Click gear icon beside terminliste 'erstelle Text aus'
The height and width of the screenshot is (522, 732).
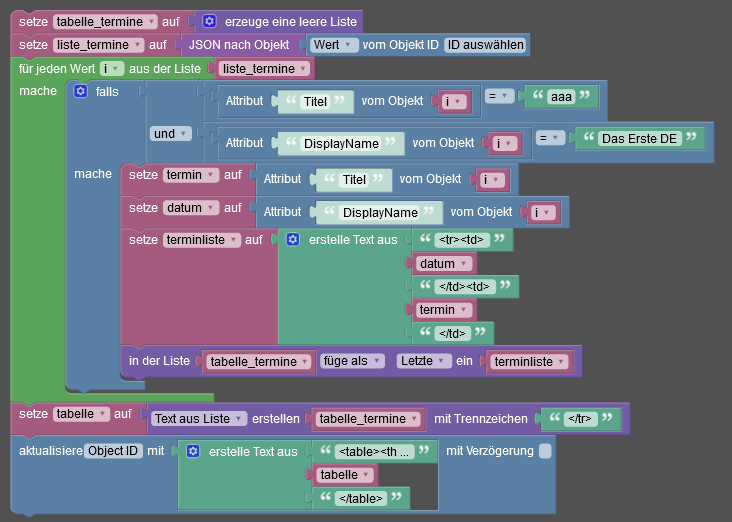[x=293, y=240]
